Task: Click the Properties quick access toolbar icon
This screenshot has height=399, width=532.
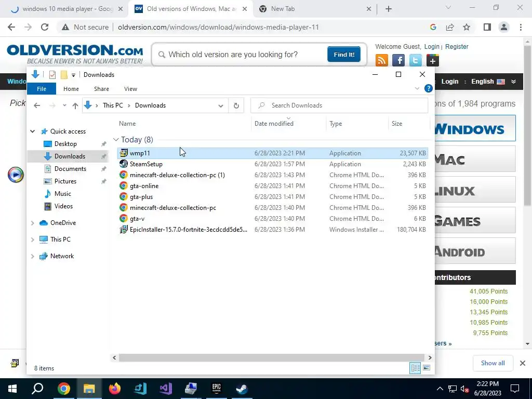Action: (x=52, y=75)
